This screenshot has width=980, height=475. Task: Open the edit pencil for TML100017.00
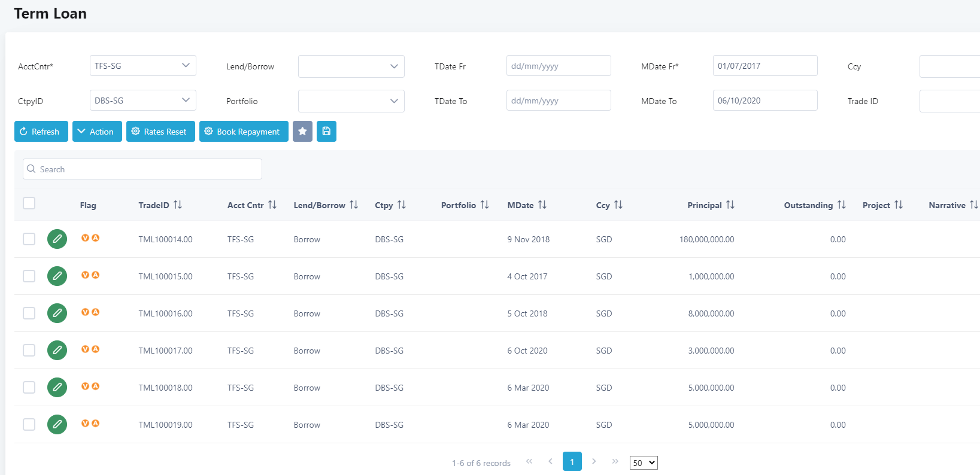click(x=57, y=351)
